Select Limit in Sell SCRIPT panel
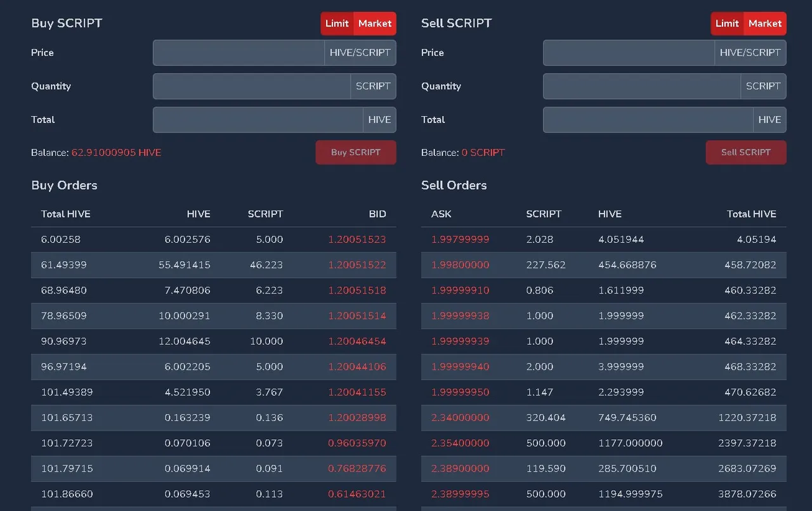 coord(727,23)
